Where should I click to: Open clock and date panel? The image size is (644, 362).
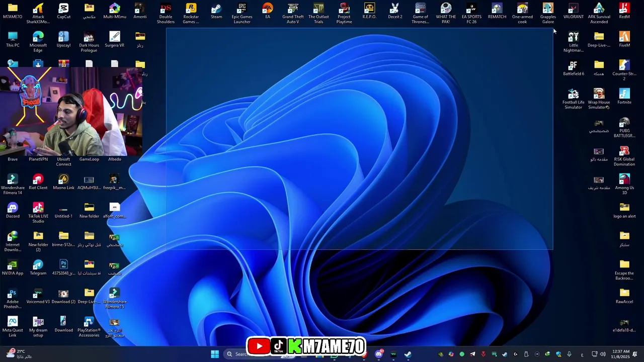621,354
